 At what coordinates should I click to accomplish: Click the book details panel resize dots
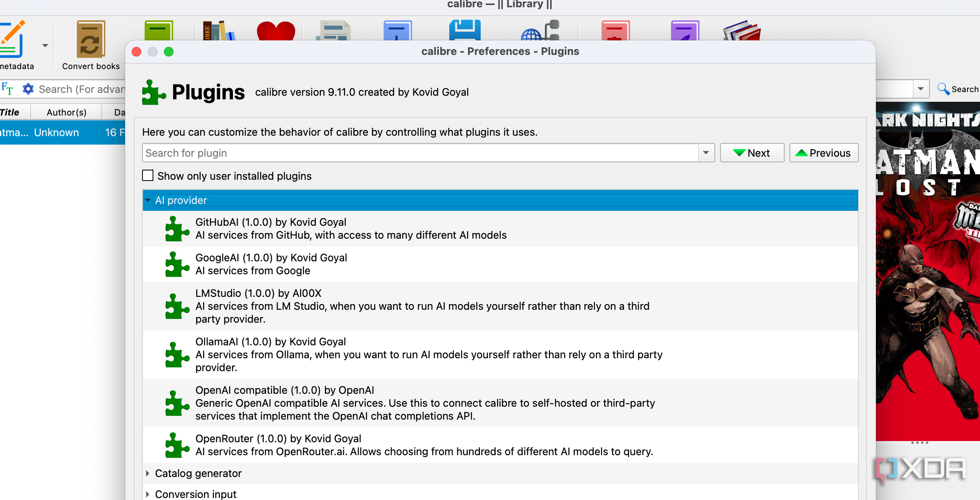(920, 443)
